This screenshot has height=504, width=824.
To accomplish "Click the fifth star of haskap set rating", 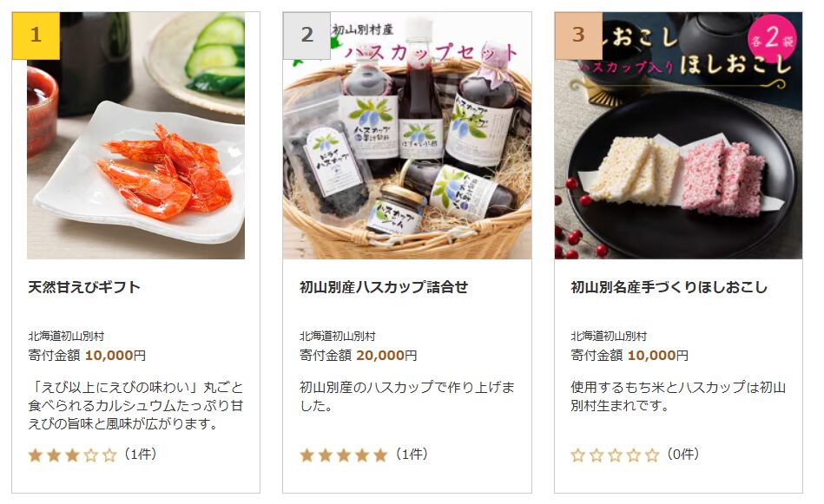I will coord(380,455).
